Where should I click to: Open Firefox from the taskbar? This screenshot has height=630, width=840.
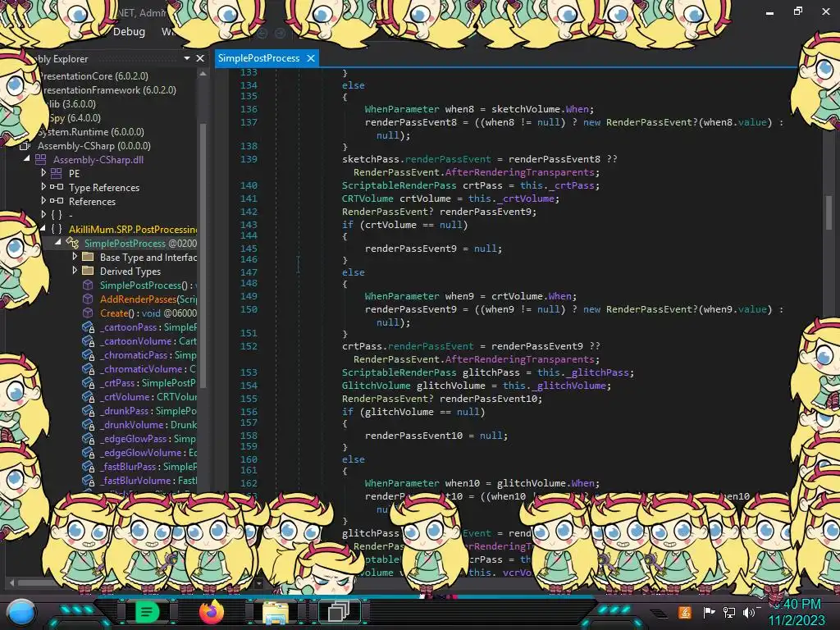[x=211, y=612]
